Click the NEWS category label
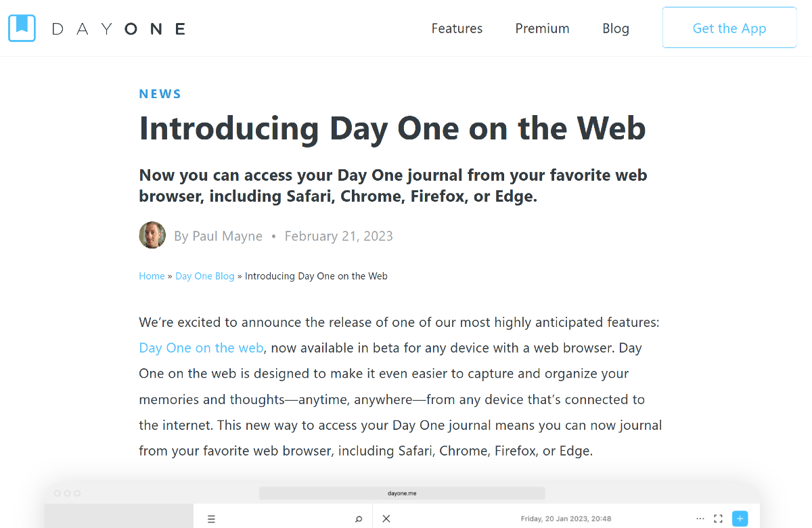This screenshot has height=528, width=812. click(x=160, y=93)
